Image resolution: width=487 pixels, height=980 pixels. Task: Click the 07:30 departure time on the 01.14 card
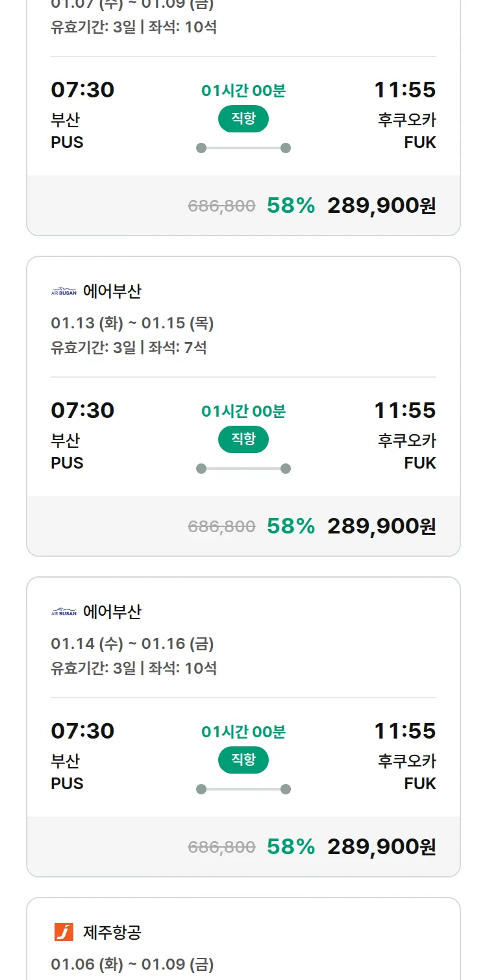pos(82,731)
